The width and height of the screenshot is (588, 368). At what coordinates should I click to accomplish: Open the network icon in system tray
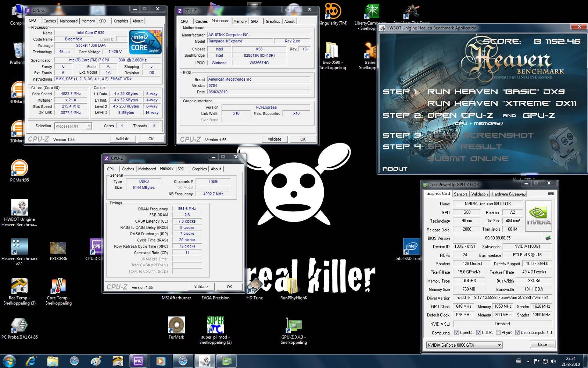coord(545,361)
